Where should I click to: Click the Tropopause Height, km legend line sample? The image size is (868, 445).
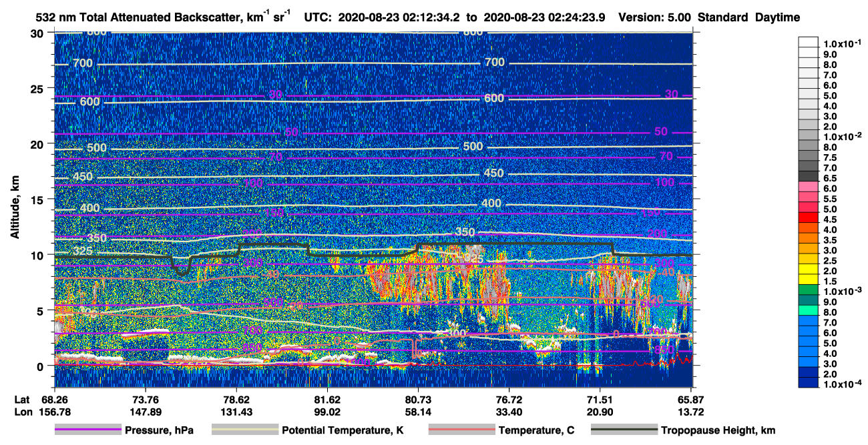click(624, 430)
